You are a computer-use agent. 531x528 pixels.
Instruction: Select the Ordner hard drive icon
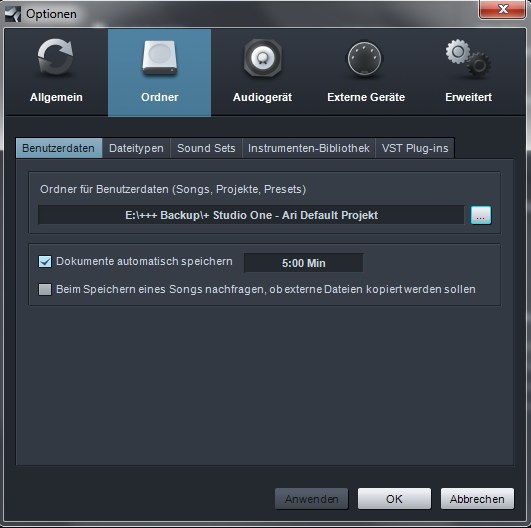tap(160, 58)
